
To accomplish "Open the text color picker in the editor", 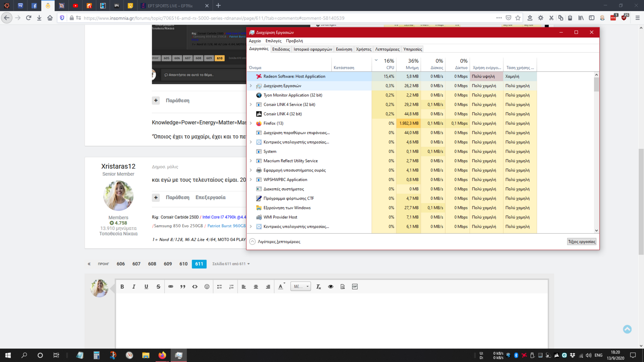I will 281,287.
